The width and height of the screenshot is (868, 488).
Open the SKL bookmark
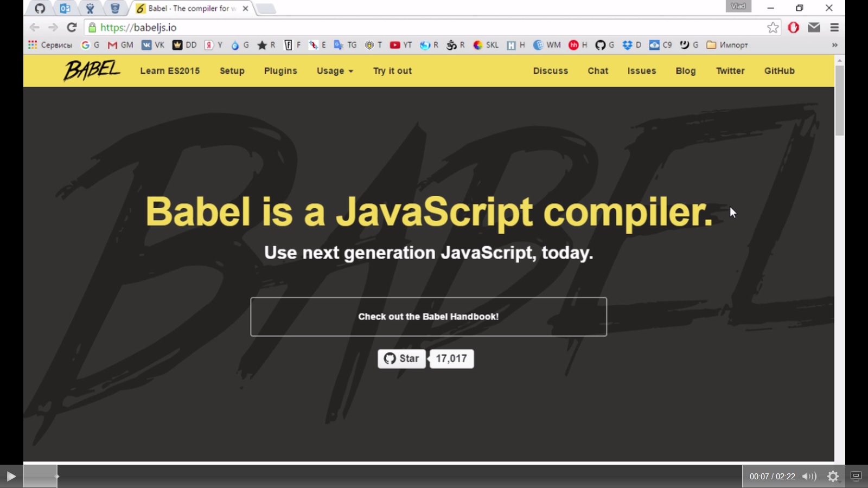point(486,45)
